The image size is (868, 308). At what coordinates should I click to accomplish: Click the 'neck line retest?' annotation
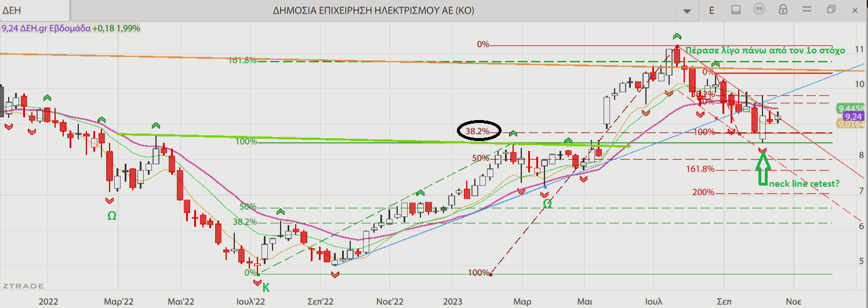(x=804, y=183)
